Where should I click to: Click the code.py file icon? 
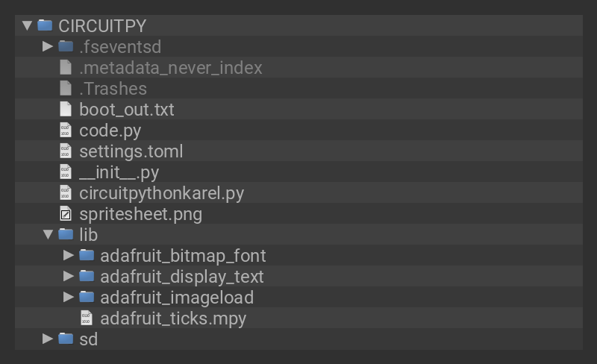(x=66, y=130)
